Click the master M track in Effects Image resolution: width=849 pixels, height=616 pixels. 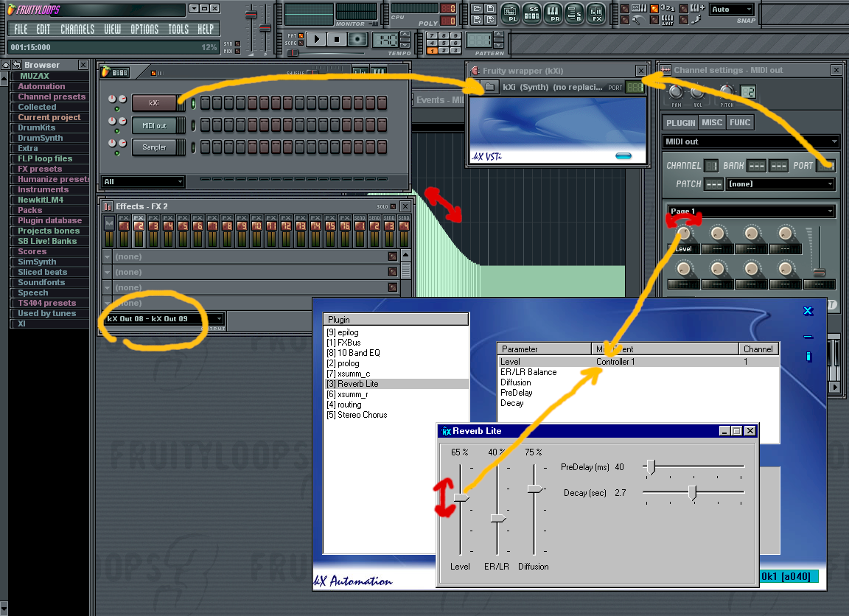point(109,231)
